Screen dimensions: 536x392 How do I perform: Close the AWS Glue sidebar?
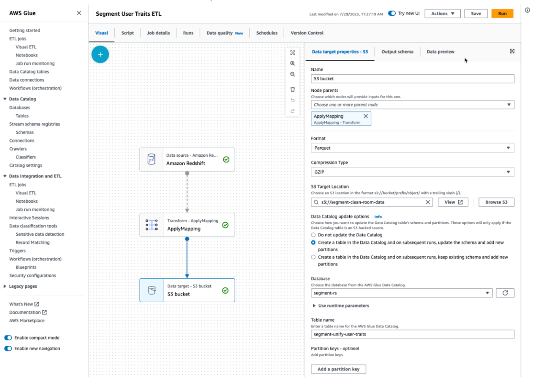(x=79, y=13)
